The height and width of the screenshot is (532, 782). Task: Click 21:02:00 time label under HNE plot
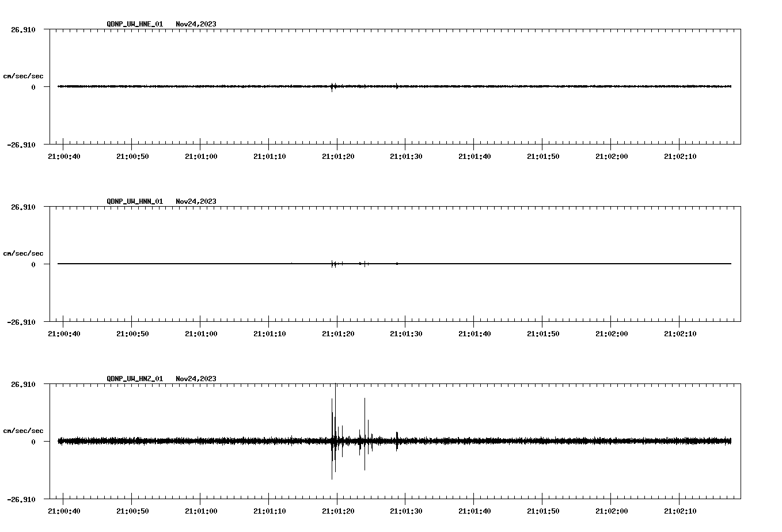point(612,157)
